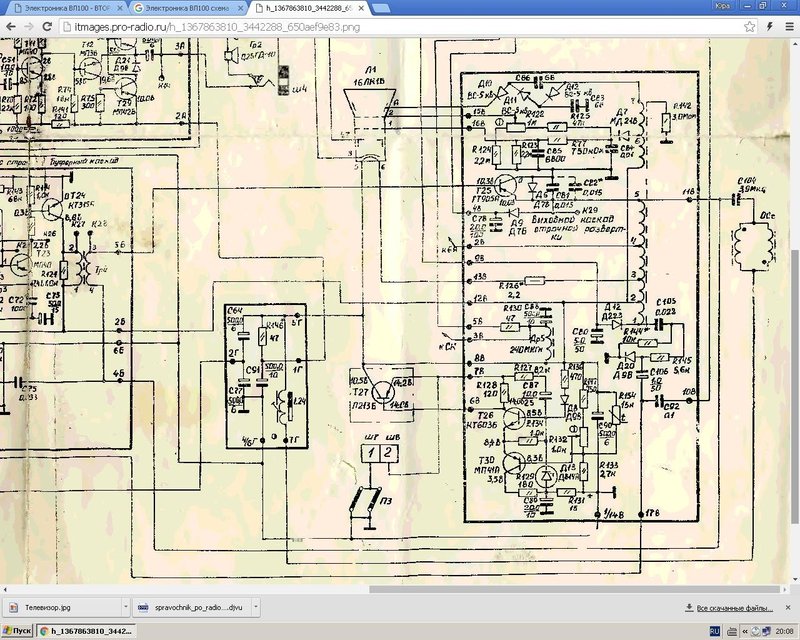The height and width of the screenshot is (640, 800).
Task: Reload the schematic image page
Action: point(47,27)
